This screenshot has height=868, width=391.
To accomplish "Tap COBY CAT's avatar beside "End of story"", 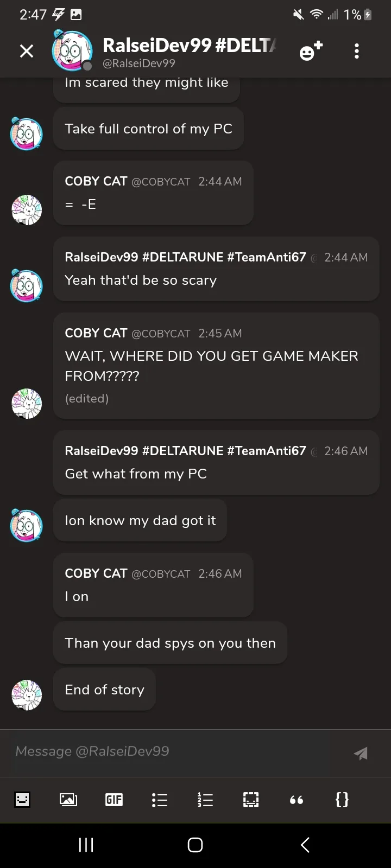I will [x=27, y=695].
